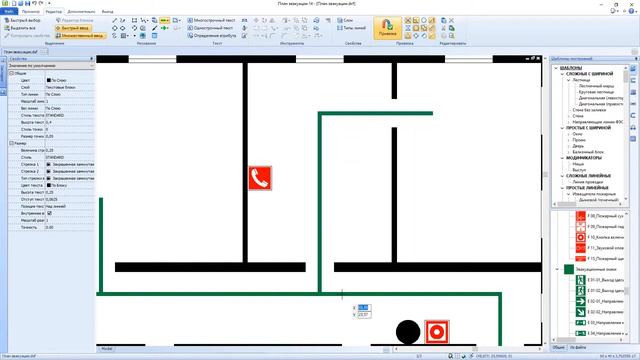Select the Окно tree item
Viewport: 640px width, 360px height.
578,134
